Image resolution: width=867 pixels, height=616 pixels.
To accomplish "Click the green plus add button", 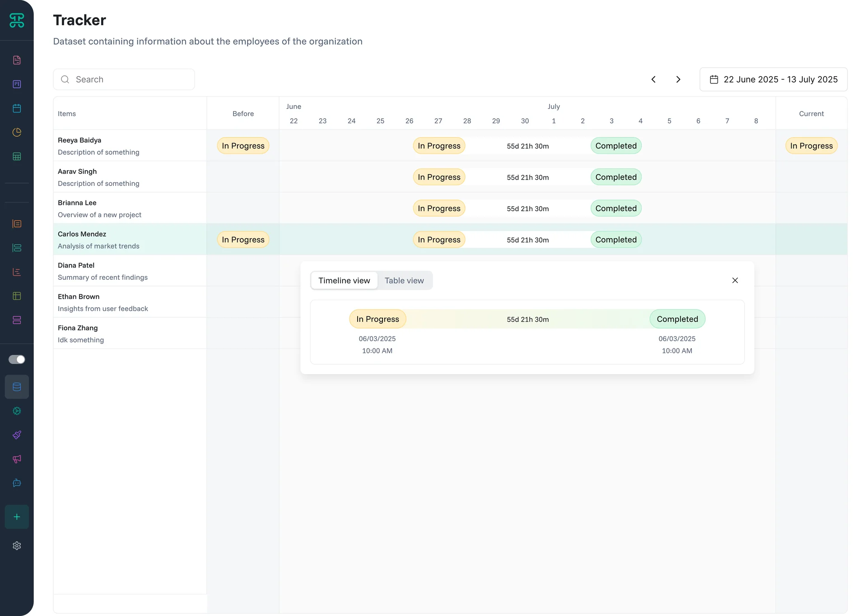I will [x=17, y=517].
